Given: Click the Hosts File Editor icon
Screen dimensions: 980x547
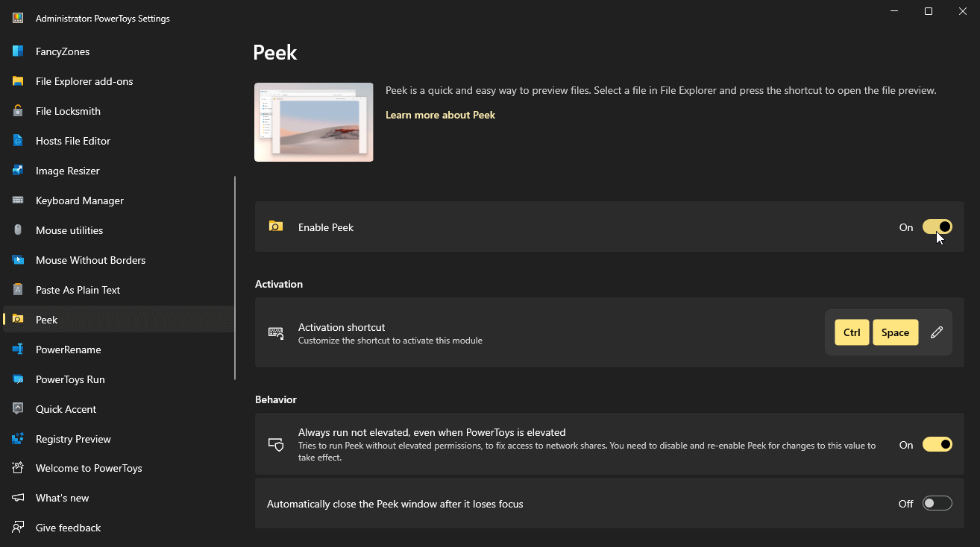Looking at the screenshot, I should pos(18,141).
